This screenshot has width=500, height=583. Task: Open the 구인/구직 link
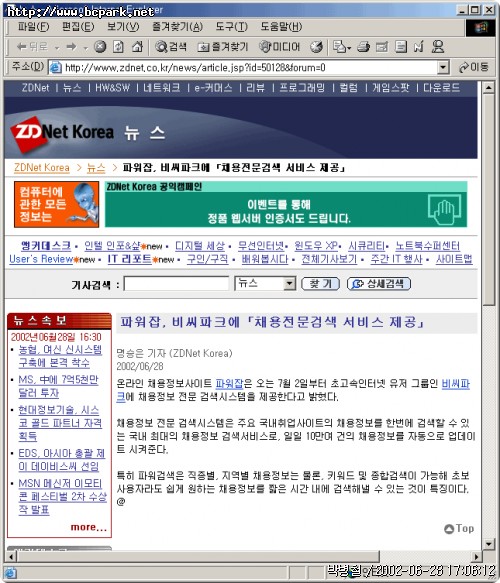click(207, 259)
